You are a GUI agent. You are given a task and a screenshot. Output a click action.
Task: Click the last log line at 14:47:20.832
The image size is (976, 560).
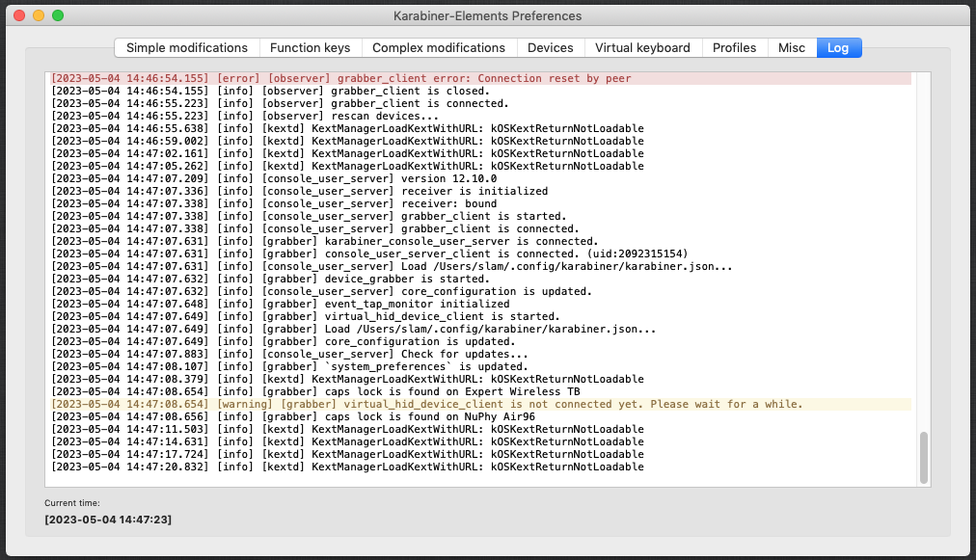(347, 467)
